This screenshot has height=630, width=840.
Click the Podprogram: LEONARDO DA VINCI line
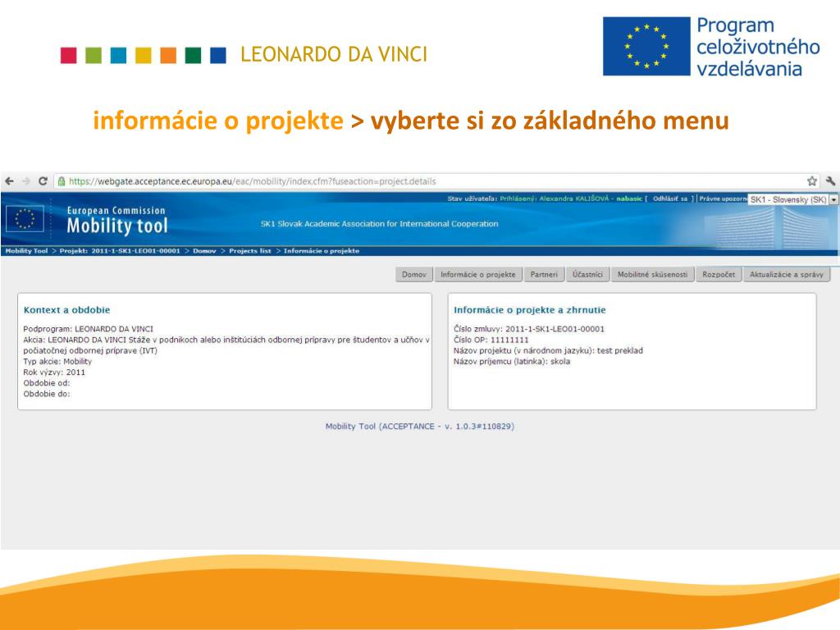[88, 329]
